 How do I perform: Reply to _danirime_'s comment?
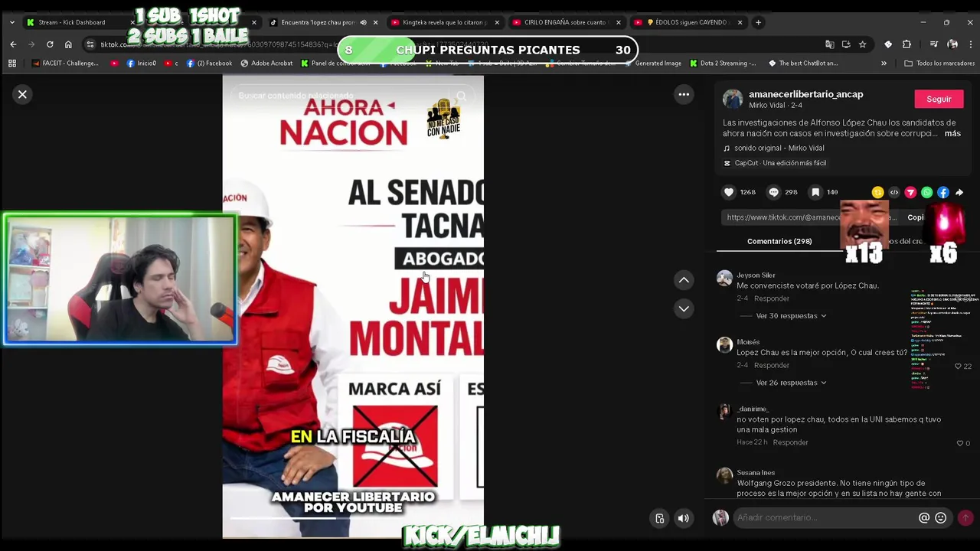790,442
